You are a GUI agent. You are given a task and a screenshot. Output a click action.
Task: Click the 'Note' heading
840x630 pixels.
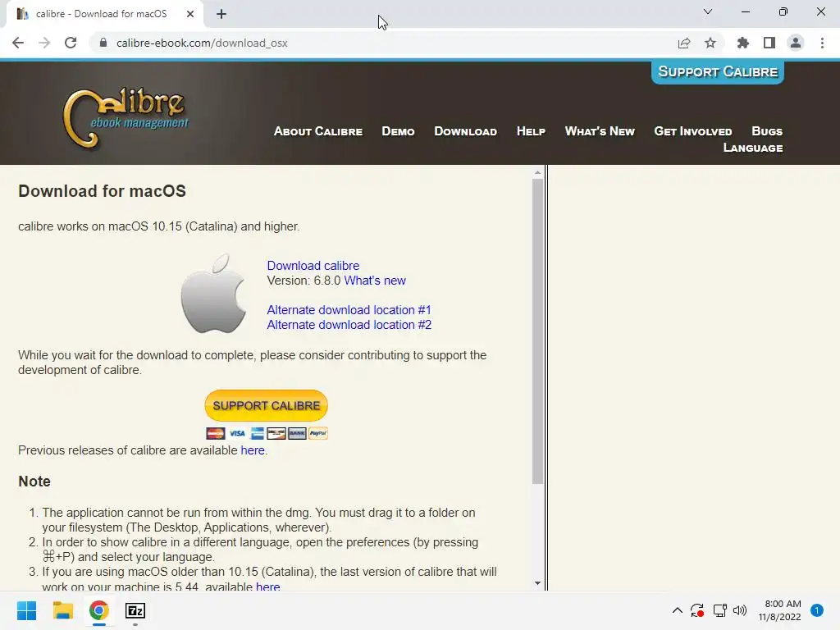(x=34, y=482)
